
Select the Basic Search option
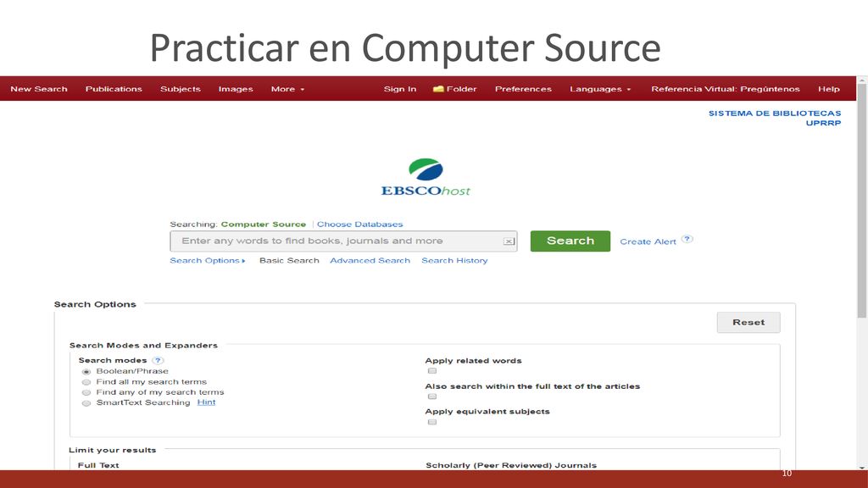[x=289, y=261]
